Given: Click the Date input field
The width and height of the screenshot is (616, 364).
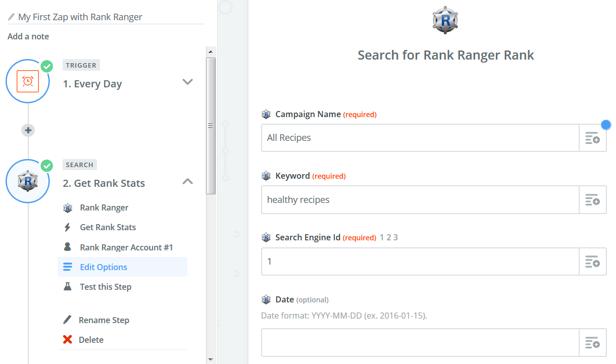Looking at the screenshot, I should pos(420,343).
